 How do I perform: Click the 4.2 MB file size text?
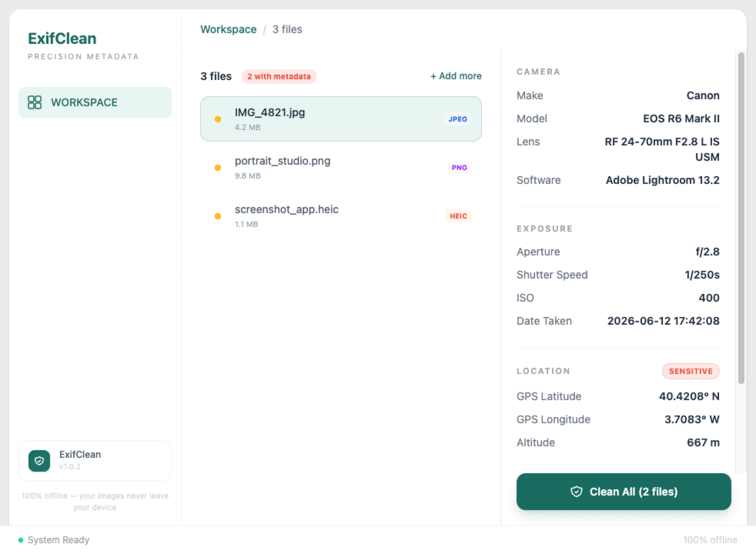point(248,127)
